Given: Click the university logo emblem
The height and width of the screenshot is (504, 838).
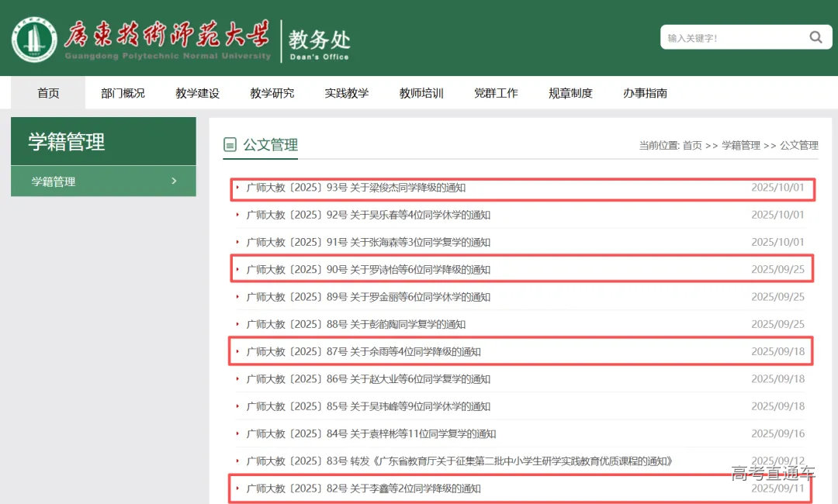Looking at the screenshot, I should pyautogui.click(x=33, y=39).
